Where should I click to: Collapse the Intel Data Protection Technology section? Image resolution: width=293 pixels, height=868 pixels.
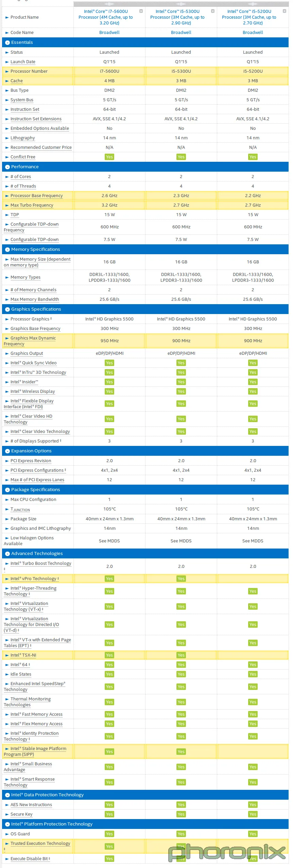click(x=7, y=795)
